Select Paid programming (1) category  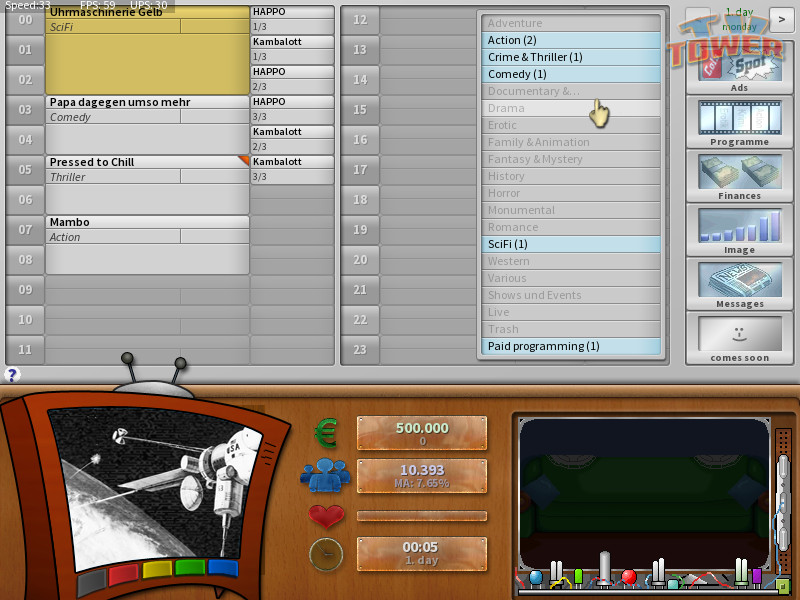pos(571,346)
